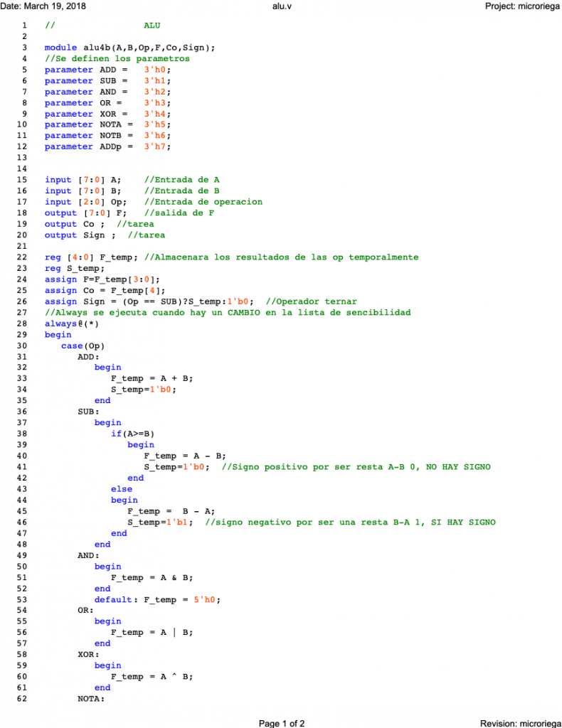Select the 'module alu4b(A,B,Op,F,Co,Sign);' line
This screenshot has height=728, width=562.
coord(129,48)
